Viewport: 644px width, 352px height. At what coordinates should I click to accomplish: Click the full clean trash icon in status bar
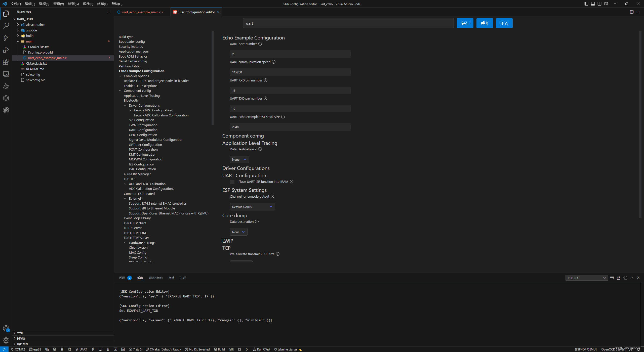[62, 349]
